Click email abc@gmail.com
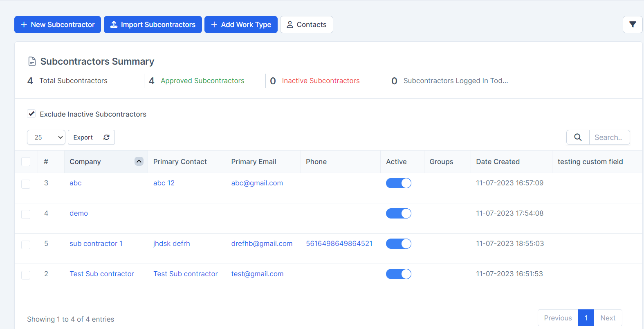 click(257, 183)
